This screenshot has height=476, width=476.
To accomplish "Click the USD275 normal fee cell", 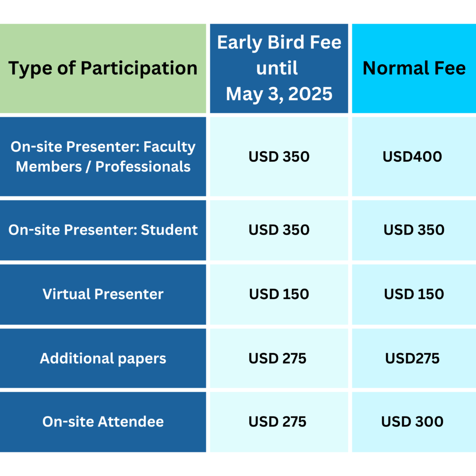I will pos(414,358).
